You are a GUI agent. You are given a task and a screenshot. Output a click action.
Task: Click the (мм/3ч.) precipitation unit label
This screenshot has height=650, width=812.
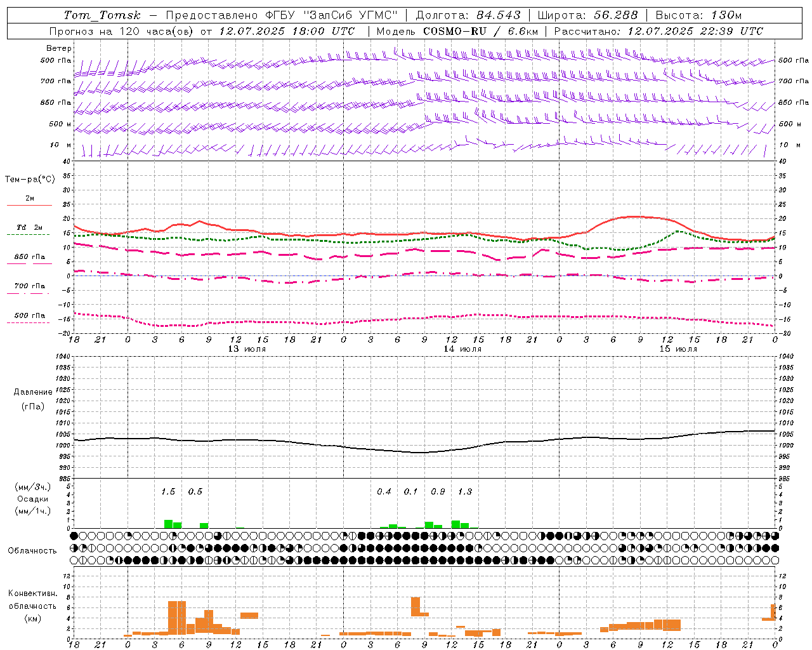[x=33, y=487]
